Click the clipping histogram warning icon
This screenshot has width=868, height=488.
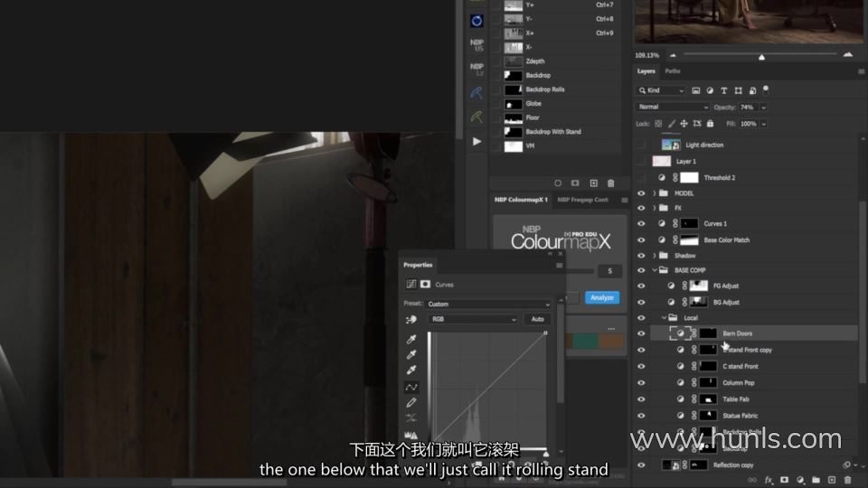(x=410, y=435)
